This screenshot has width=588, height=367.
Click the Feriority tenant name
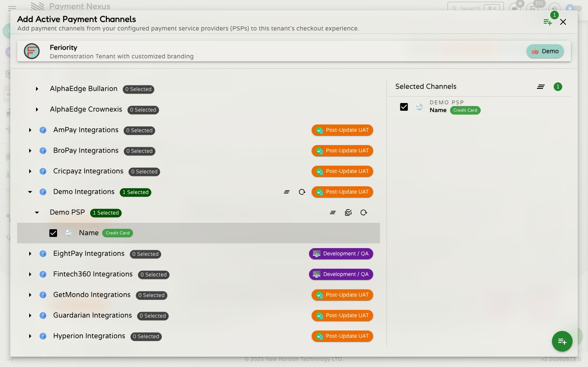64,48
